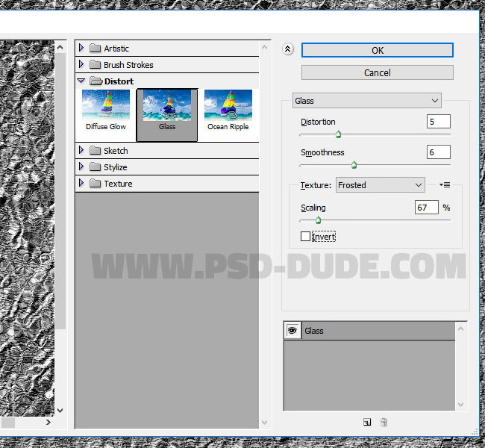Click the preview vertical scrollbar up arrow
This screenshot has height=448, width=485.
tap(60, 47)
